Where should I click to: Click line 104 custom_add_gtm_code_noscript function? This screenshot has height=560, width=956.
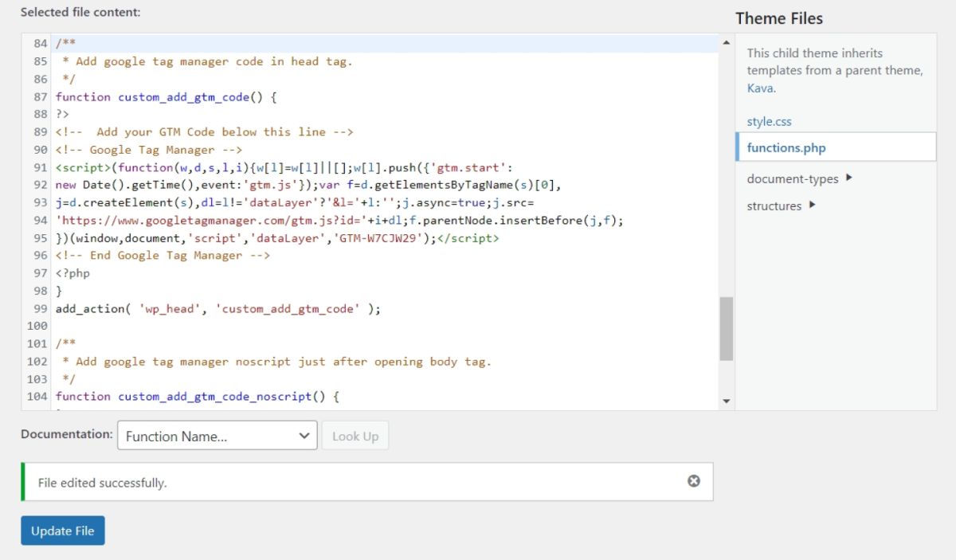pos(198,396)
